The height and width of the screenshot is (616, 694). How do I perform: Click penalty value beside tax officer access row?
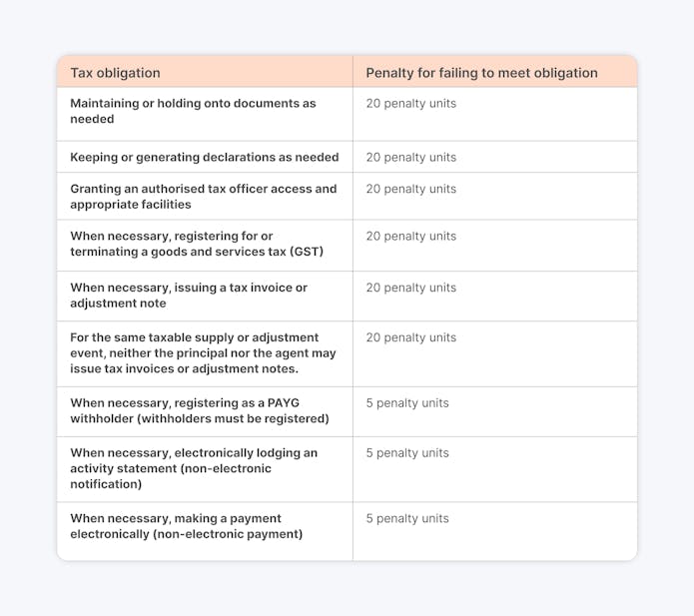(410, 189)
